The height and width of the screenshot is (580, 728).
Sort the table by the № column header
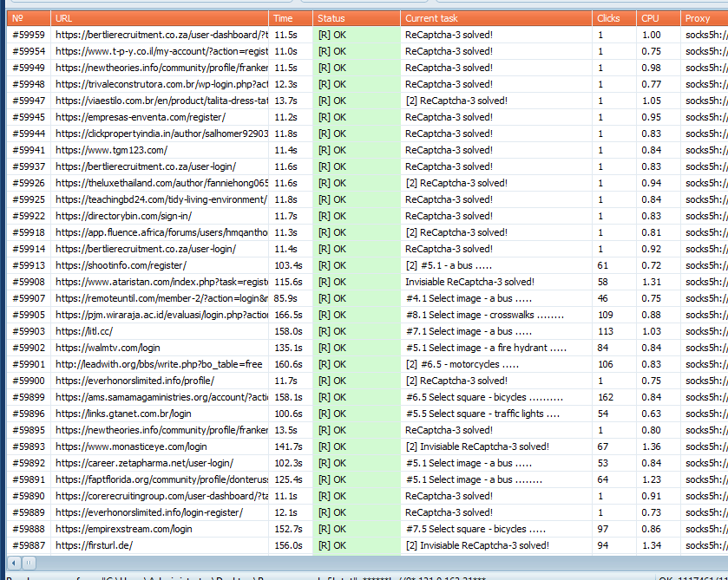(29, 18)
